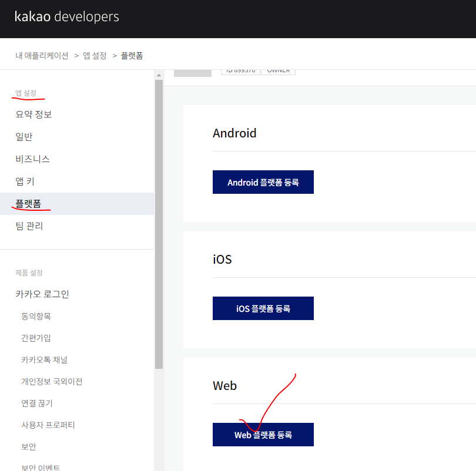Image resolution: width=476 pixels, height=471 pixels.
Task: Open 연결 끊기 submenu item
Action: pyautogui.click(x=37, y=403)
